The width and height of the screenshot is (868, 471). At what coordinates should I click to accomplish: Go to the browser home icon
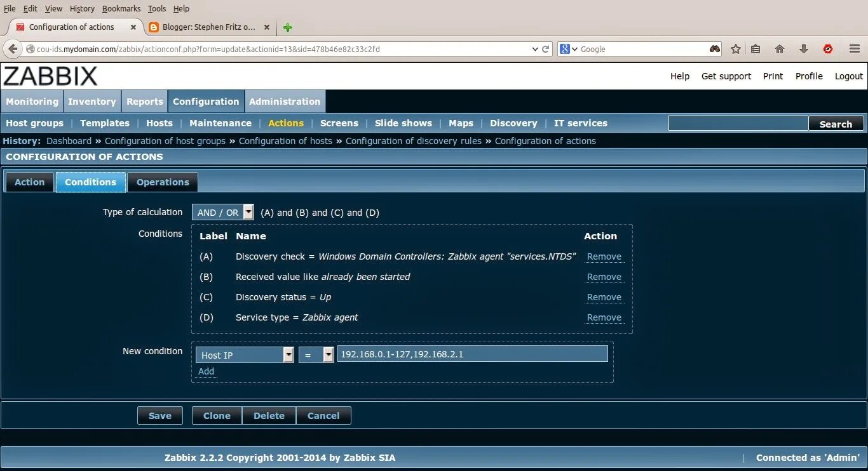coord(780,49)
